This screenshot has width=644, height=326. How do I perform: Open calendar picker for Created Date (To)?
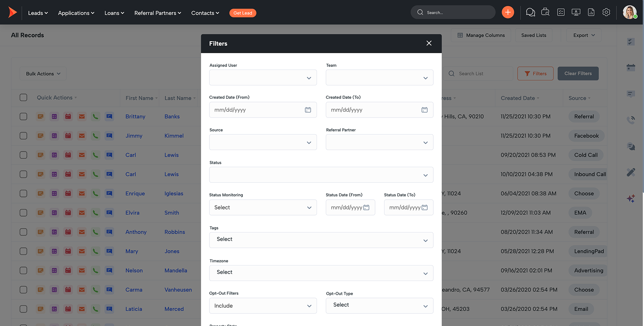point(424,110)
